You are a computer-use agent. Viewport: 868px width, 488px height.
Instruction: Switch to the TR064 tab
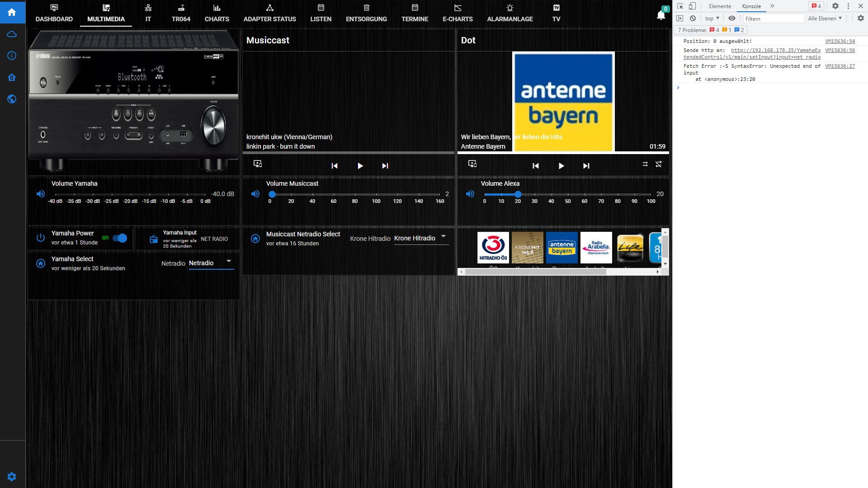click(x=181, y=14)
